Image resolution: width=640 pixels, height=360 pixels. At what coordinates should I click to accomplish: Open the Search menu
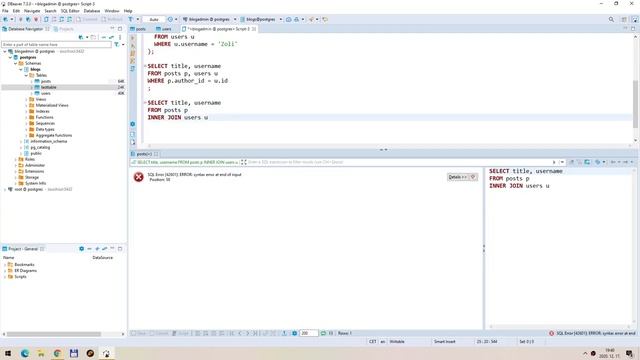[x=50, y=11]
